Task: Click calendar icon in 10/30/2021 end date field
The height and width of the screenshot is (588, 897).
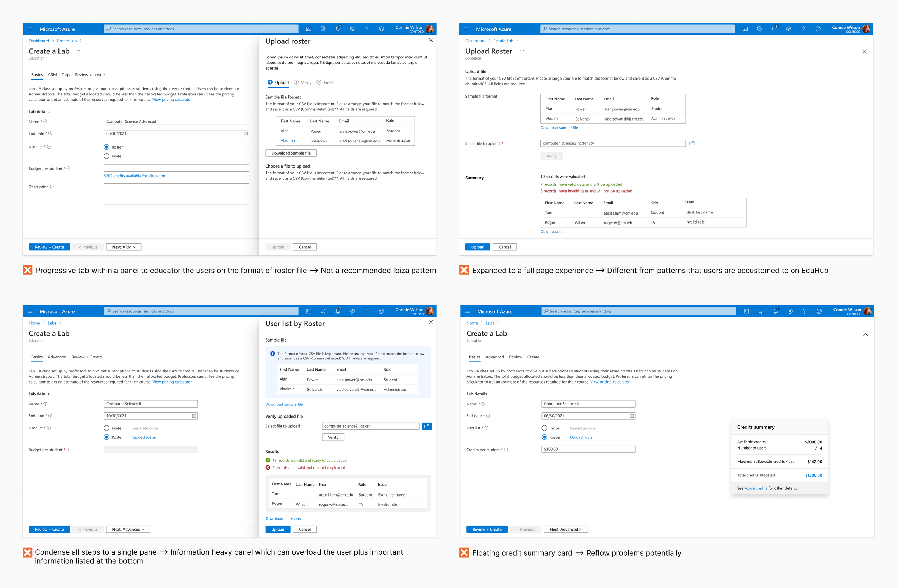Action: point(194,416)
